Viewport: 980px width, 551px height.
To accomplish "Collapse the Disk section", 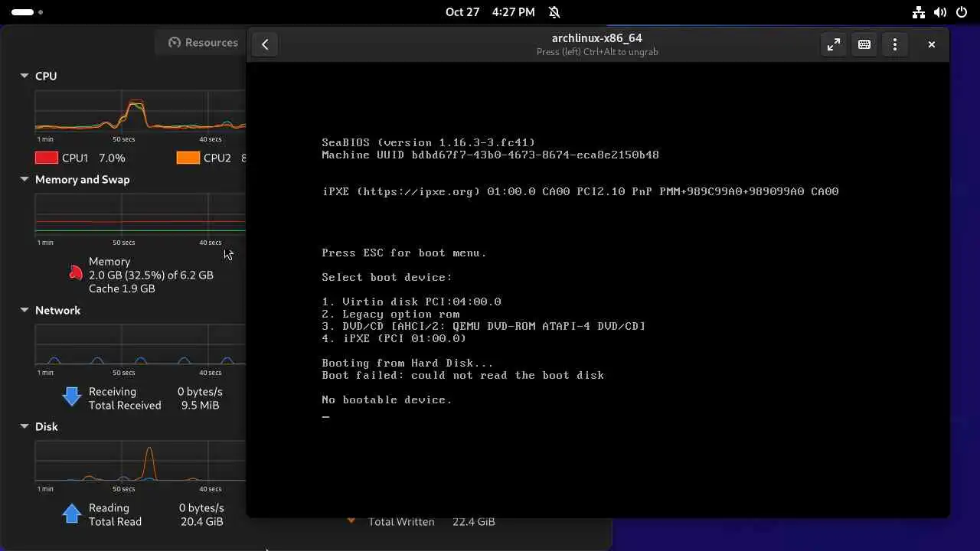I will (24, 426).
